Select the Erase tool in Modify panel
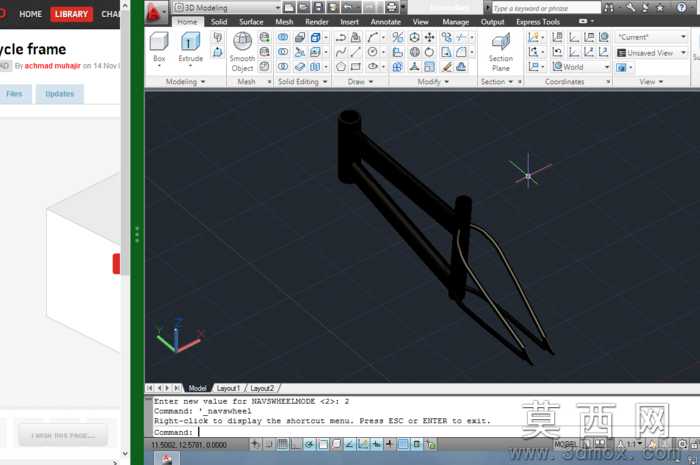This screenshot has width=700, height=465. (446, 67)
